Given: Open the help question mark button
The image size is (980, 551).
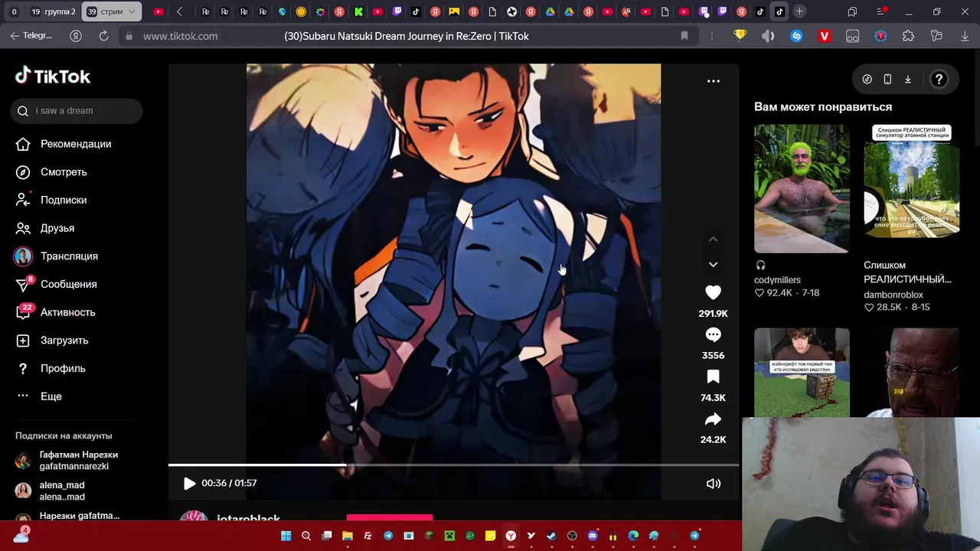Looking at the screenshot, I should 939,79.
